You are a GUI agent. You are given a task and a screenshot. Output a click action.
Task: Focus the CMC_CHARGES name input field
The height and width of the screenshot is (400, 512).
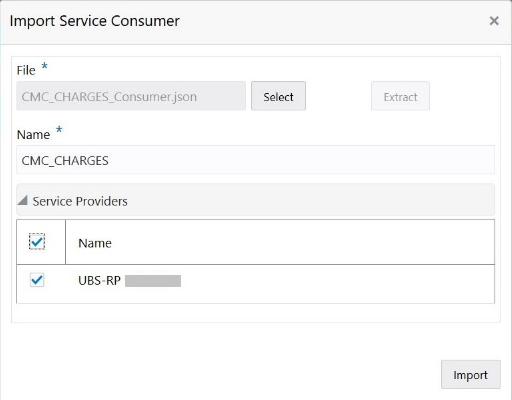[x=255, y=160]
